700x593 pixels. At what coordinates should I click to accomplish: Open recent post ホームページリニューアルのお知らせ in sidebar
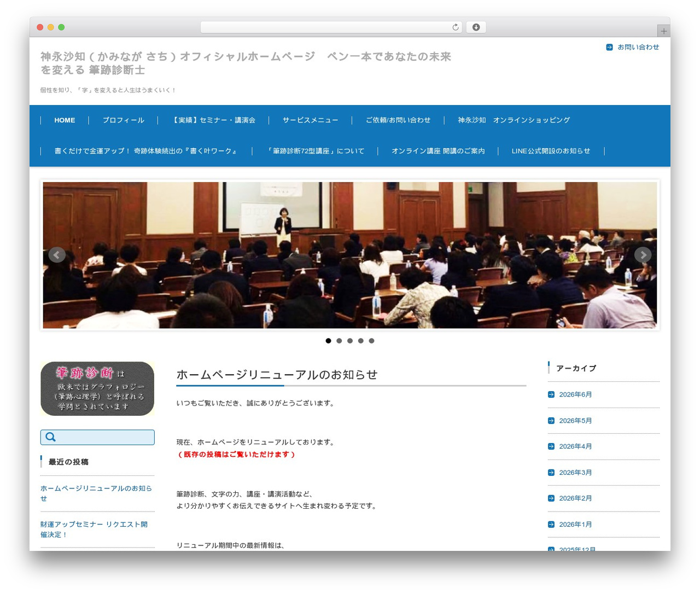pos(96,493)
